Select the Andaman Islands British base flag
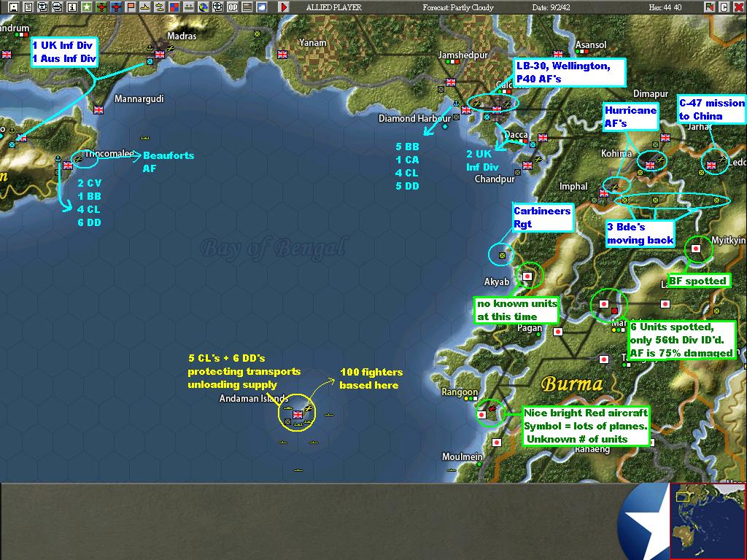This screenshot has width=747, height=560. point(298,415)
